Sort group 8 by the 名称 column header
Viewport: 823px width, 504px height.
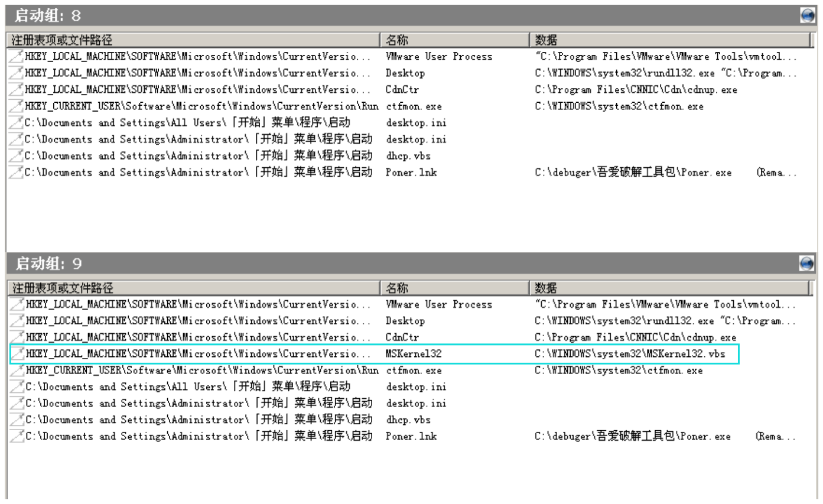(454, 40)
